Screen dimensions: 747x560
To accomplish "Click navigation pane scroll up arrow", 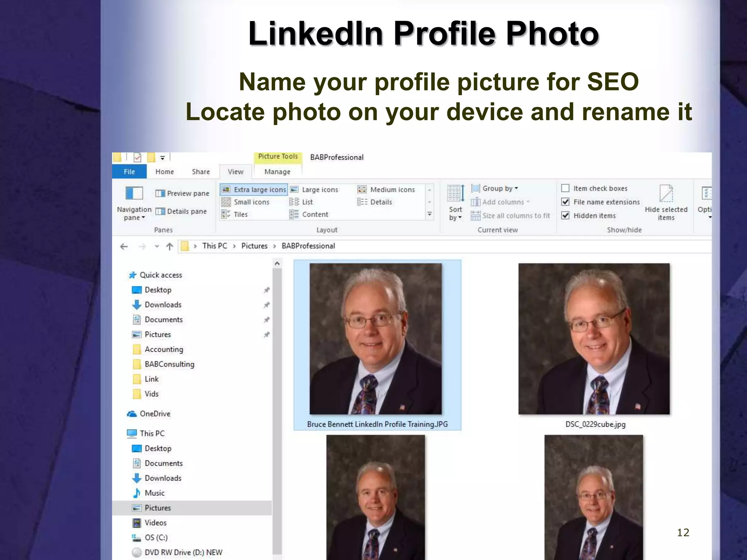I will 277,263.
